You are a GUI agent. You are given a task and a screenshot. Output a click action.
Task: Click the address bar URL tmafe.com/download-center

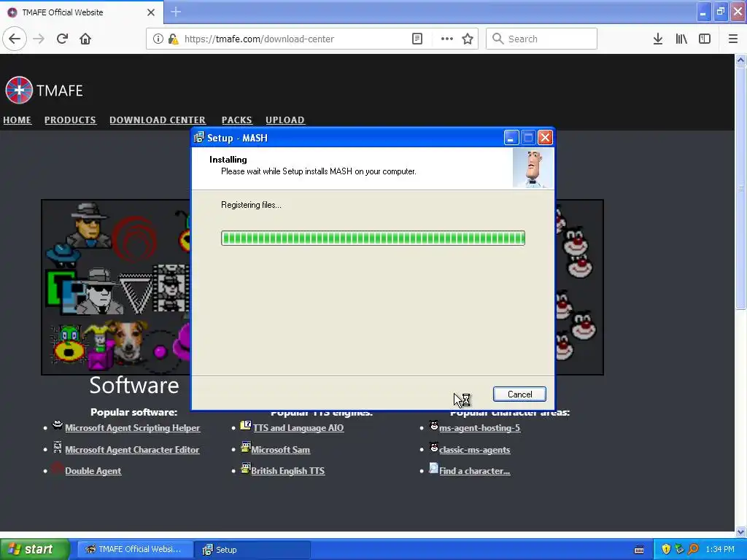tap(259, 39)
